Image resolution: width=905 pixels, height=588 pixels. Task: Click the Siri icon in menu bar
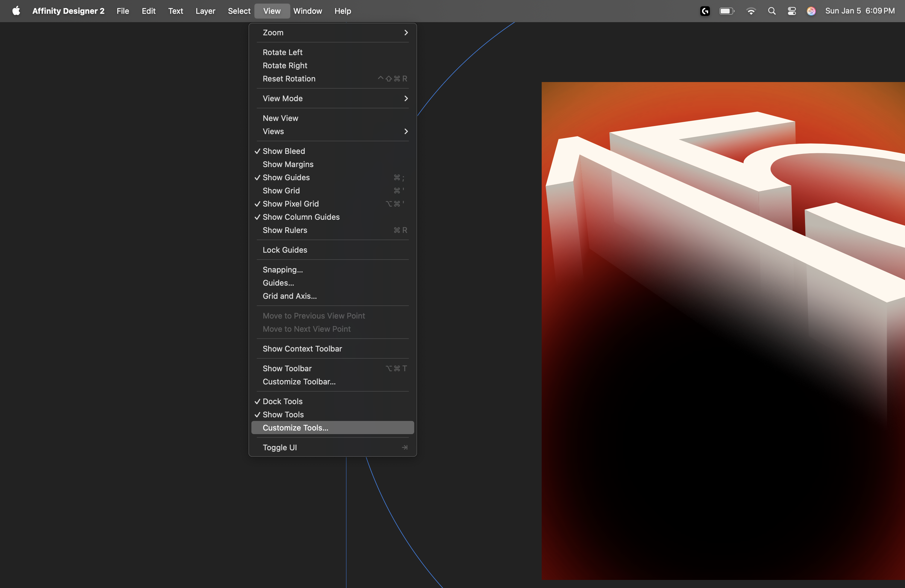point(811,11)
